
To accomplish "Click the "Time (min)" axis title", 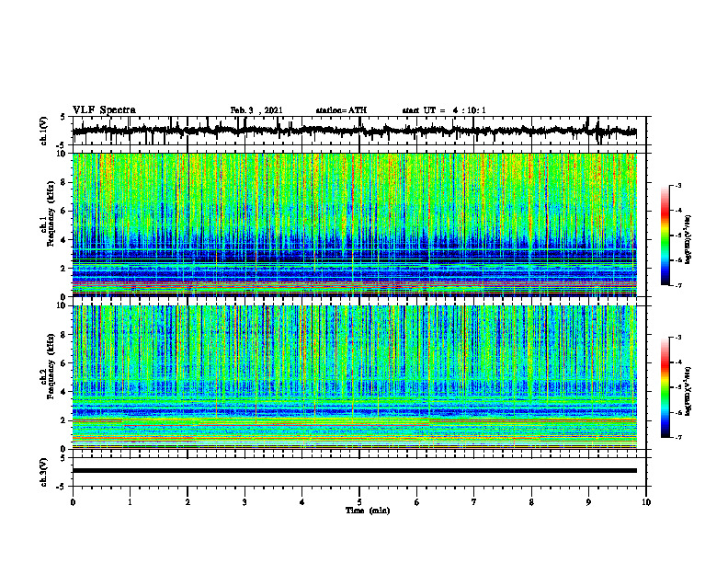I will (368, 511).
